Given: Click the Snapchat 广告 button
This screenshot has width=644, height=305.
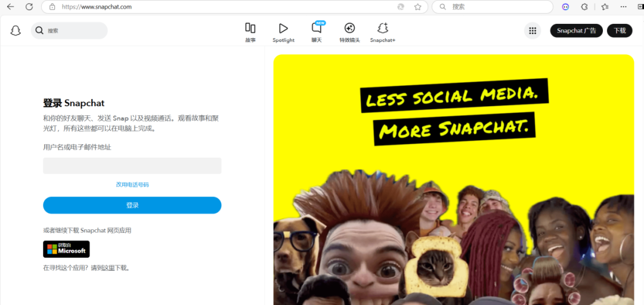Looking at the screenshot, I should point(576,31).
